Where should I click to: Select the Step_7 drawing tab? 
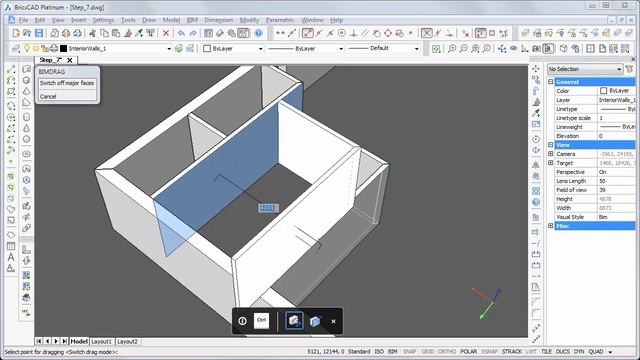pos(51,60)
